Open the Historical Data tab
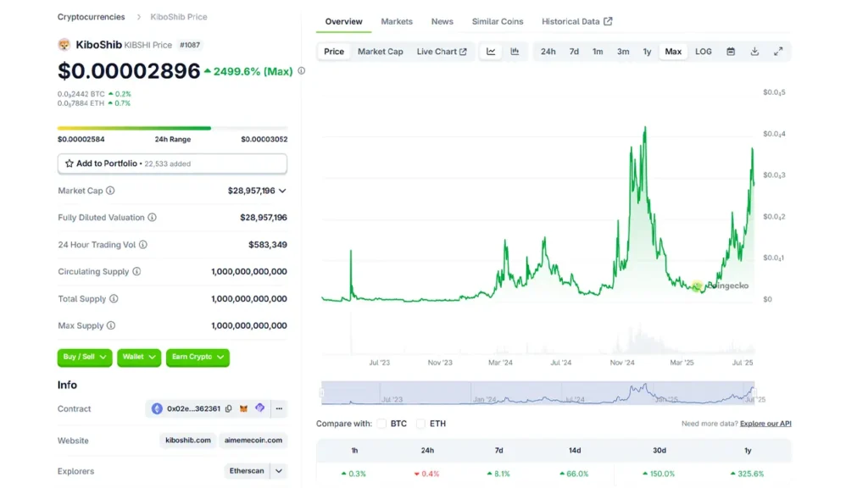This screenshot has width=868, height=488. pos(576,21)
